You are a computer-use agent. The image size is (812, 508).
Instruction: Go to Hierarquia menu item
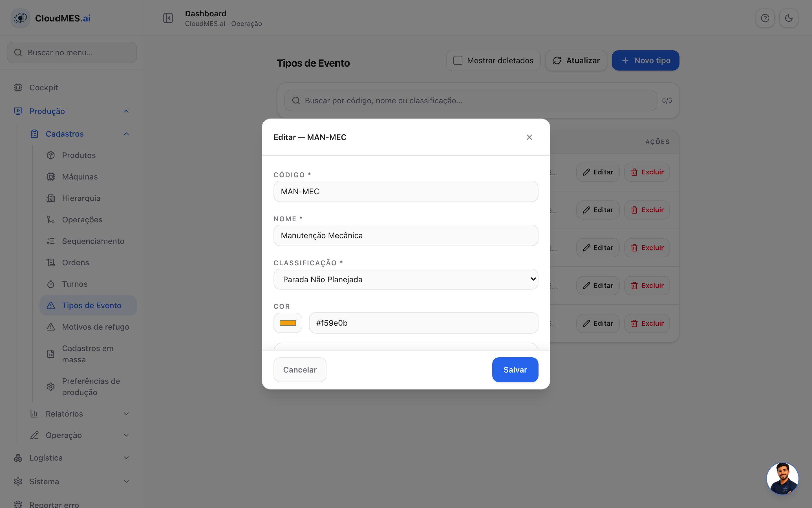(88, 198)
